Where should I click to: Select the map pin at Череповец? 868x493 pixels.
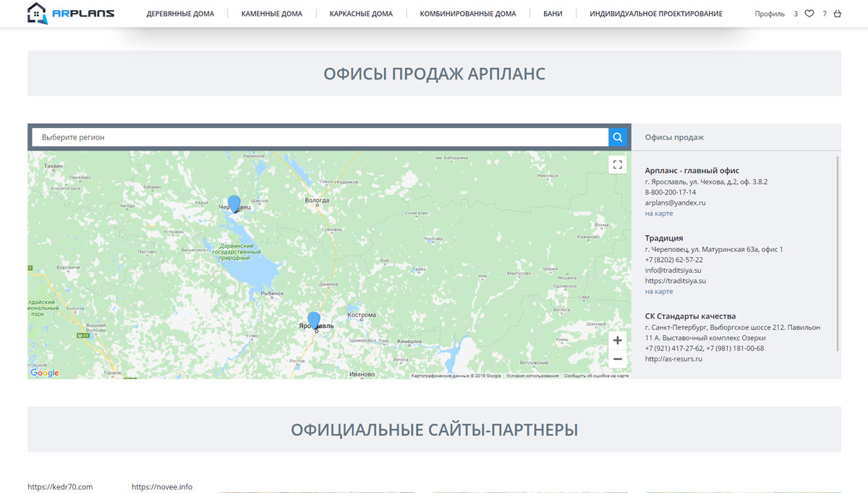pyautogui.click(x=234, y=203)
